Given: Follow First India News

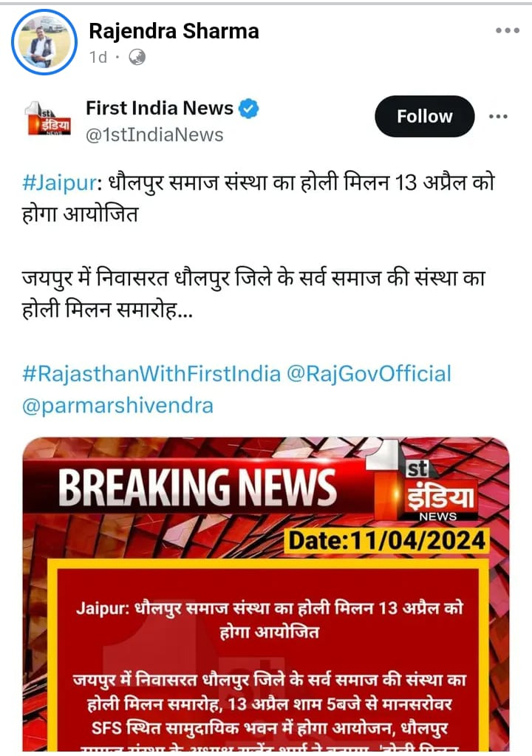Looking at the screenshot, I should (425, 116).
